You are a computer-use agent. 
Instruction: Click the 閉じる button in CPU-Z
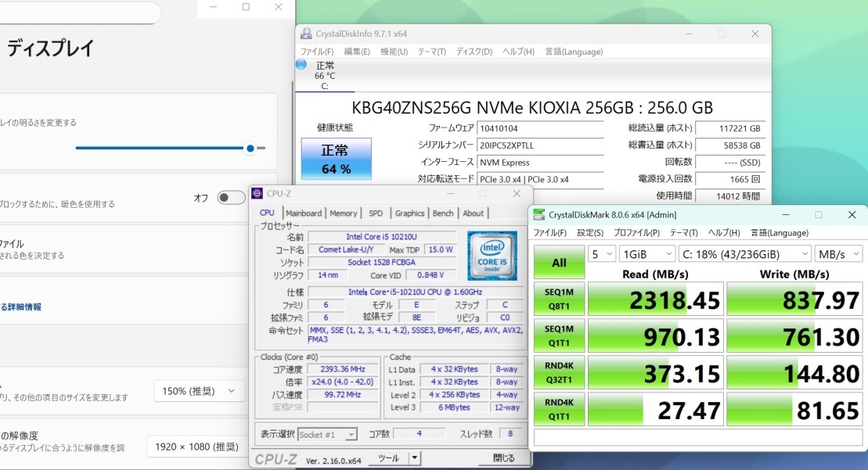click(x=503, y=457)
